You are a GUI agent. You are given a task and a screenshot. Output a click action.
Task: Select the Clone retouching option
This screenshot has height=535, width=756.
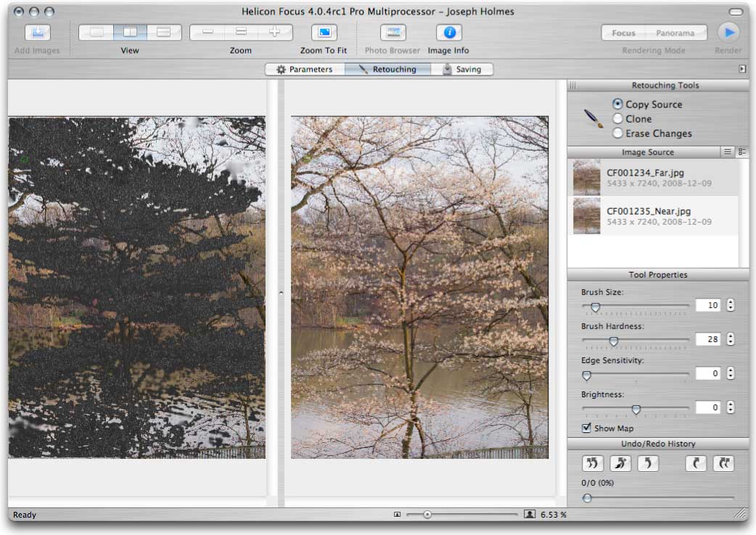click(x=618, y=119)
